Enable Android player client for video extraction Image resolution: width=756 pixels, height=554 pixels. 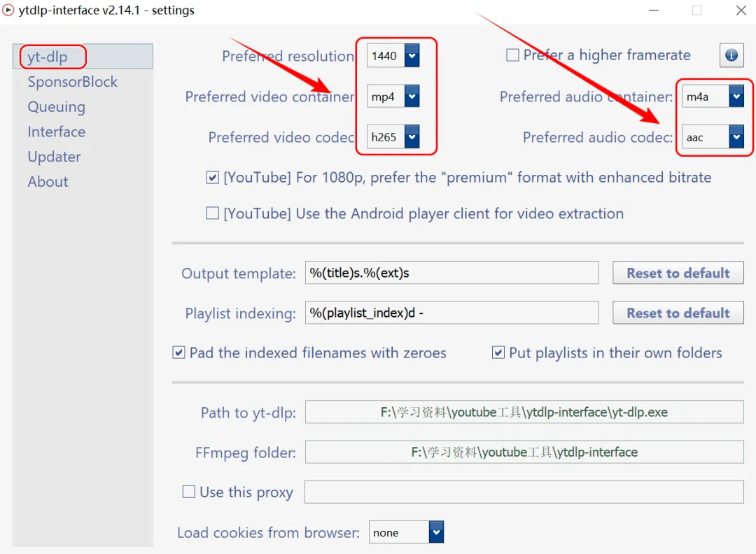pyautogui.click(x=213, y=213)
